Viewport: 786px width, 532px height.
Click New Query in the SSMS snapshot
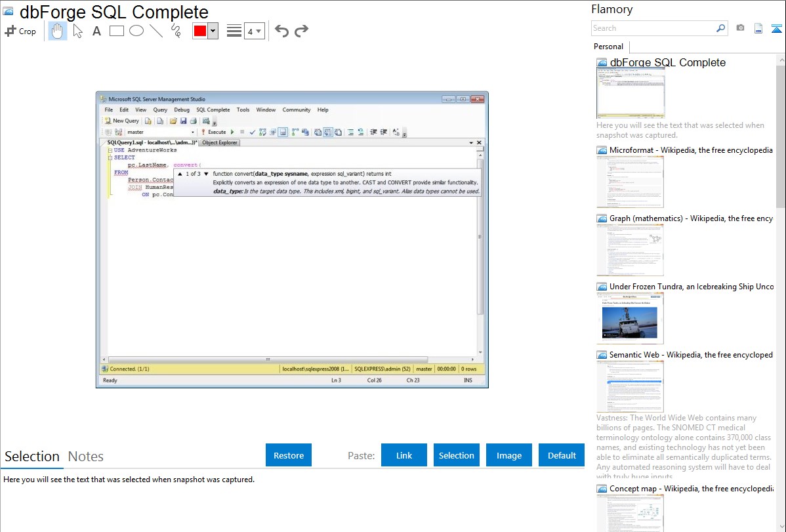coord(122,121)
